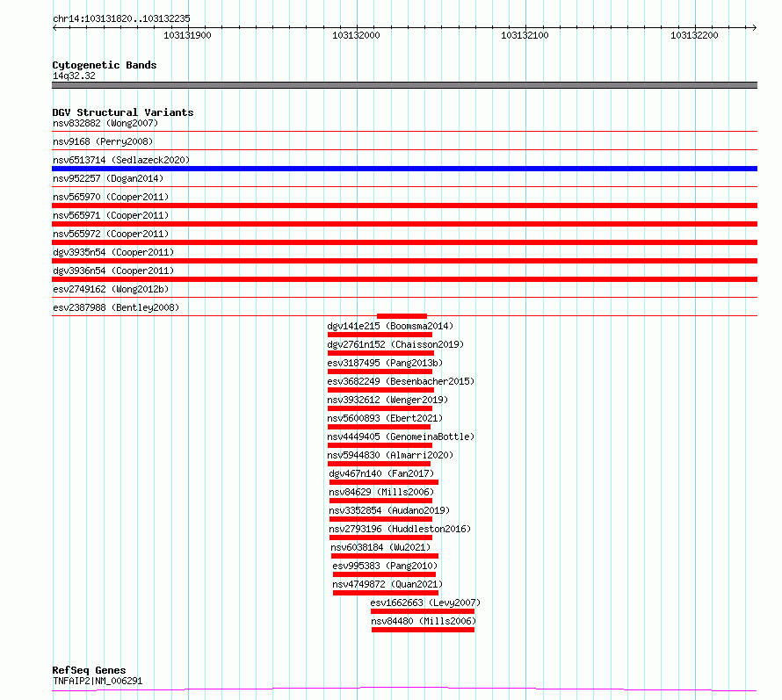
Task: Click the TNFAIP2|NM_006291 gene label
Action: coord(98,681)
